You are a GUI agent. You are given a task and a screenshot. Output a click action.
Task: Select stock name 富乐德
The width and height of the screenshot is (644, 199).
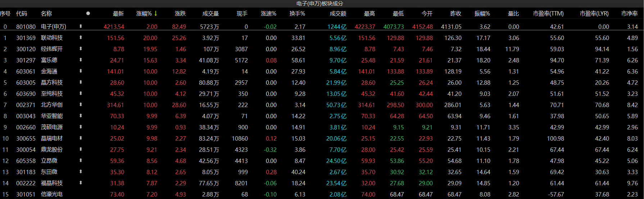[49, 60]
